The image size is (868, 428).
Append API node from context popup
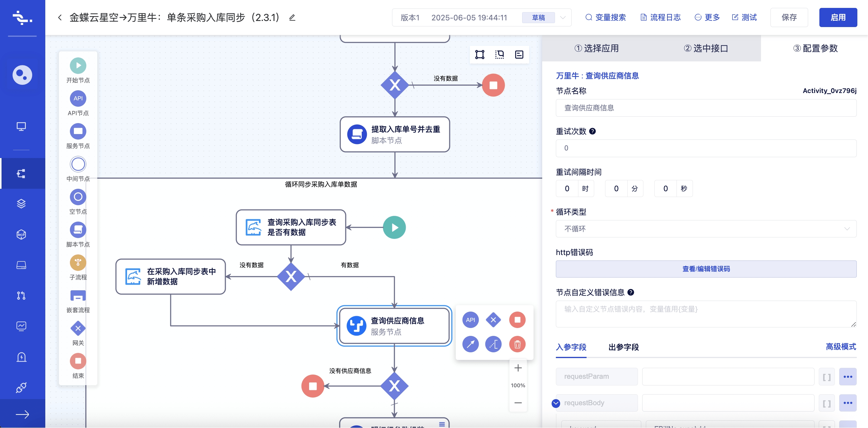click(470, 320)
